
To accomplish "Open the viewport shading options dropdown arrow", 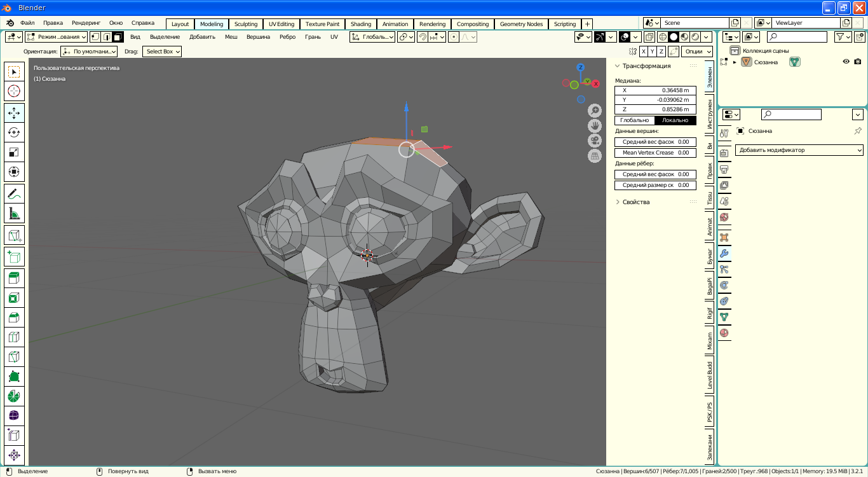I will click(x=707, y=37).
